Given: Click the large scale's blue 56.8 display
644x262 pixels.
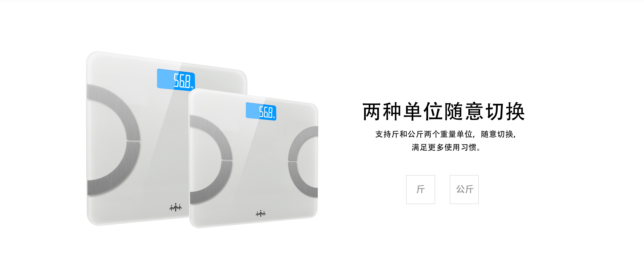Looking at the screenshot, I should tap(176, 79).
